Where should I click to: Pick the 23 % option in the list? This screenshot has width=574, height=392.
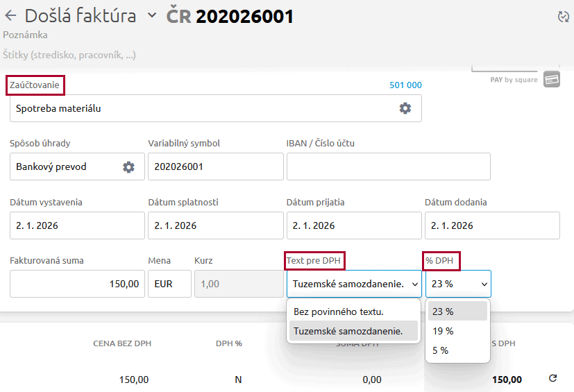coord(443,312)
